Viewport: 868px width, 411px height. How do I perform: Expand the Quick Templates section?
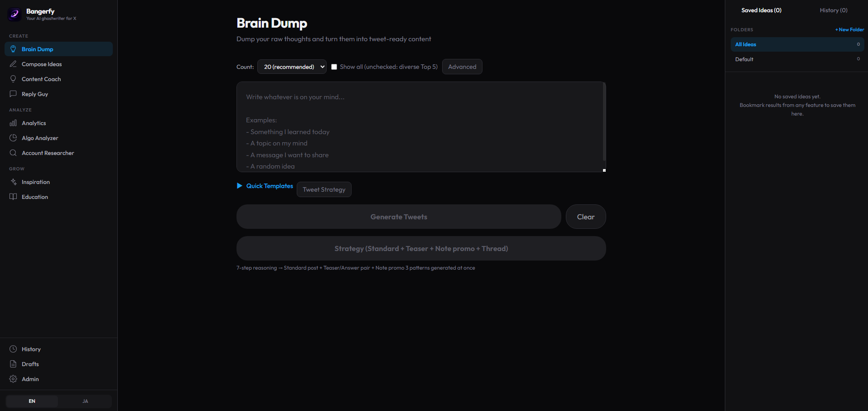[x=265, y=186]
